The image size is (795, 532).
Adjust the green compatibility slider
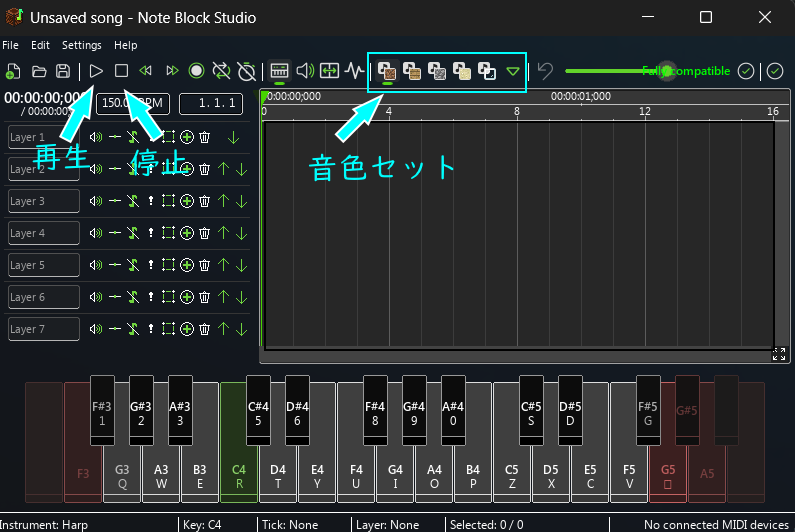pyautogui.click(x=667, y=71)
